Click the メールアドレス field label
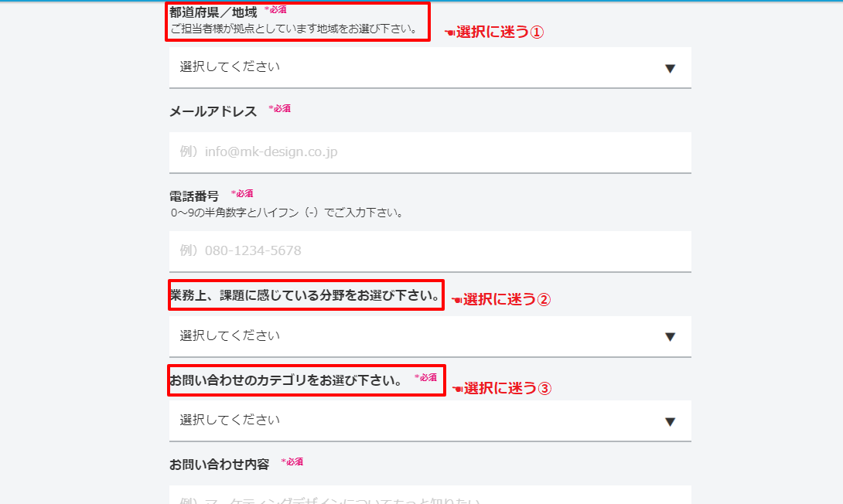Image resolution: width=843 pixels, height=504 pixels. click(x=213, y=111)
